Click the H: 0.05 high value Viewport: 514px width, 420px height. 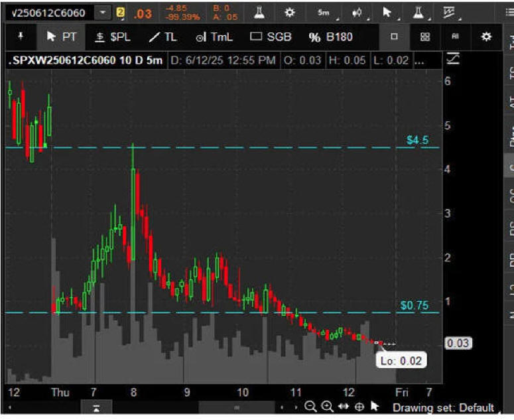click(348, 60)
